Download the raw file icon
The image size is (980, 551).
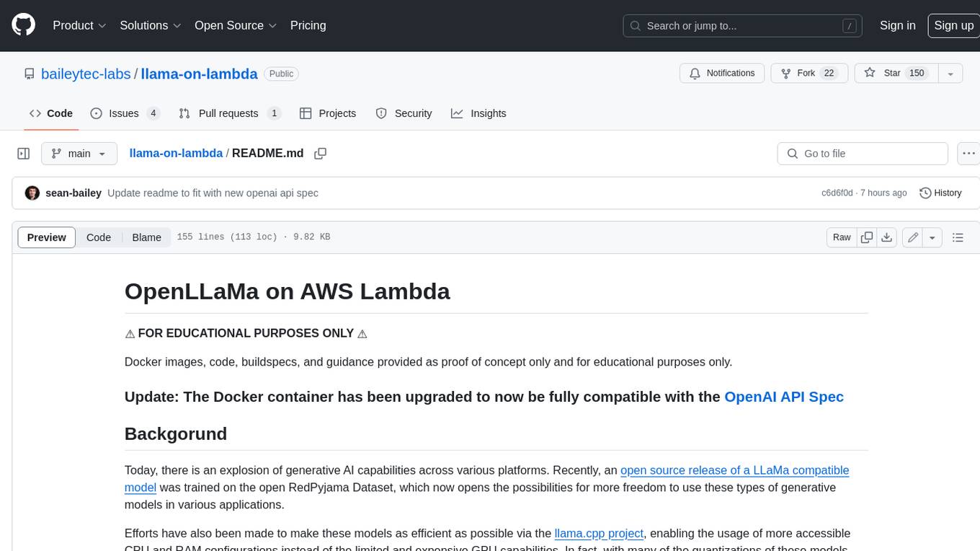tap(887, 237)
